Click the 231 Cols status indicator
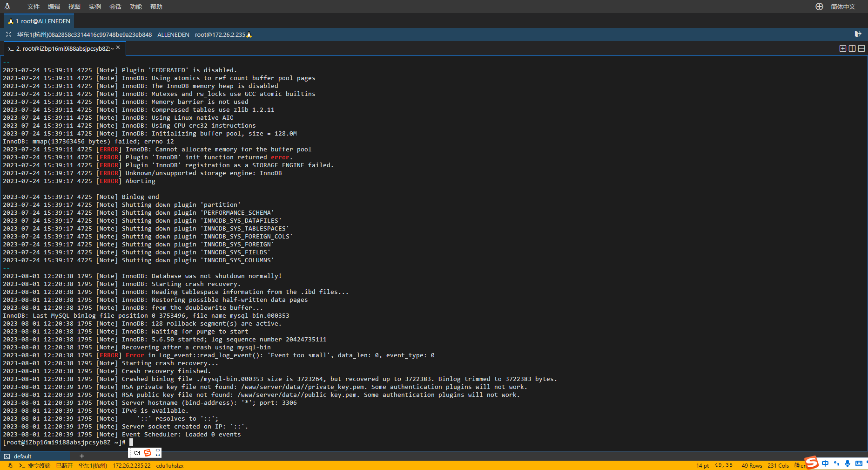868x470 pixels. pos(778,465)
